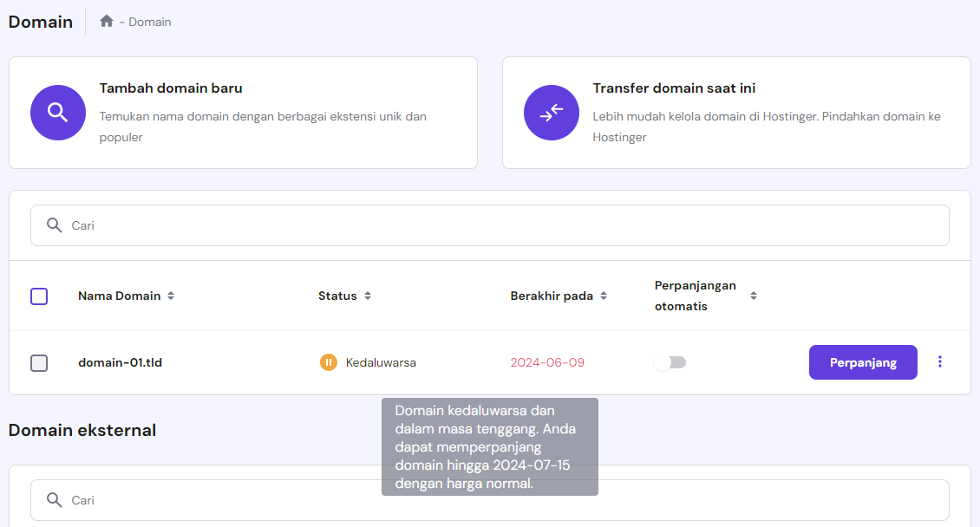The image size is (980, 527).
Task: Toggle sorting on Perpanjangan otomatis column
Action: pyautogui.click(x=754, y=295)
